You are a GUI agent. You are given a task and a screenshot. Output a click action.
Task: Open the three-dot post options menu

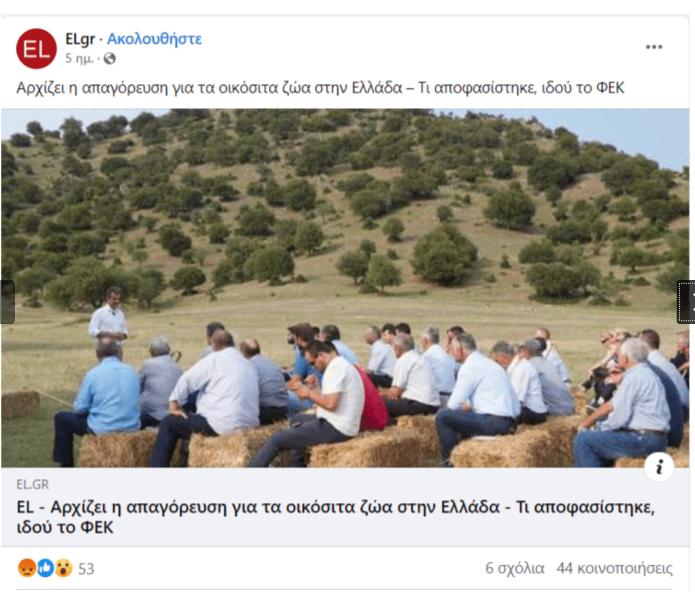click(x=654, y=47)
